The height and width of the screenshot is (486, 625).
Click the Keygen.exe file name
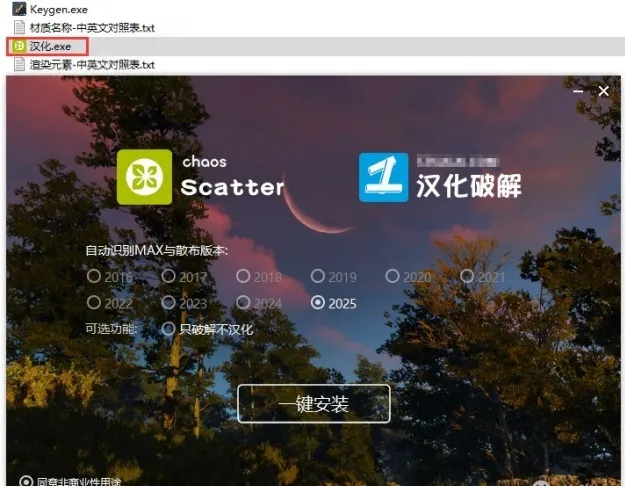59,9
